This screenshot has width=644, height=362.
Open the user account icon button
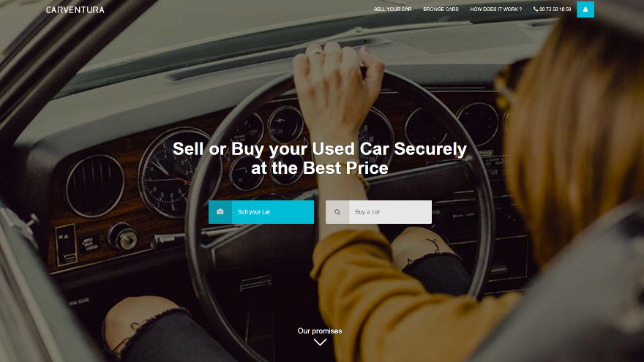pyautogui.click(x=585, y=10)
